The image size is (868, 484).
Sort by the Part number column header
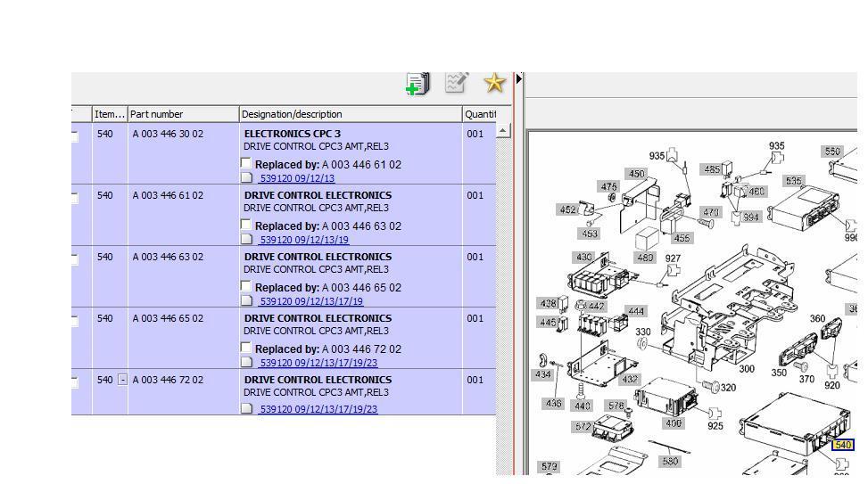click(183, 114)
